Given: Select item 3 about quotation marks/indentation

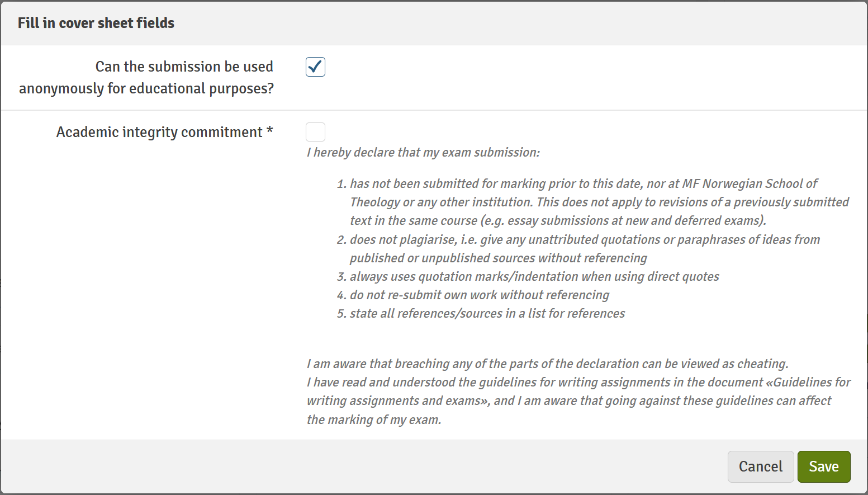Looking at the screenshot, I should tap(528, 276).
